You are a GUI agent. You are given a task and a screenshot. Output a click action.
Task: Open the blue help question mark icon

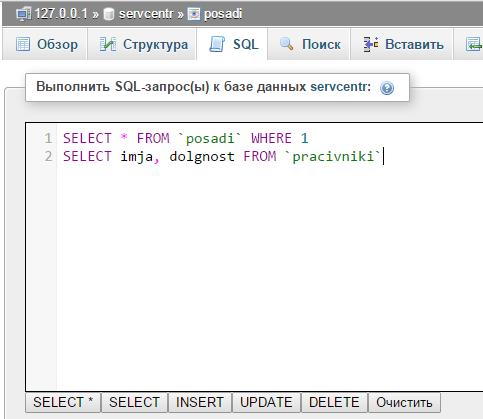tap(387, 88)
